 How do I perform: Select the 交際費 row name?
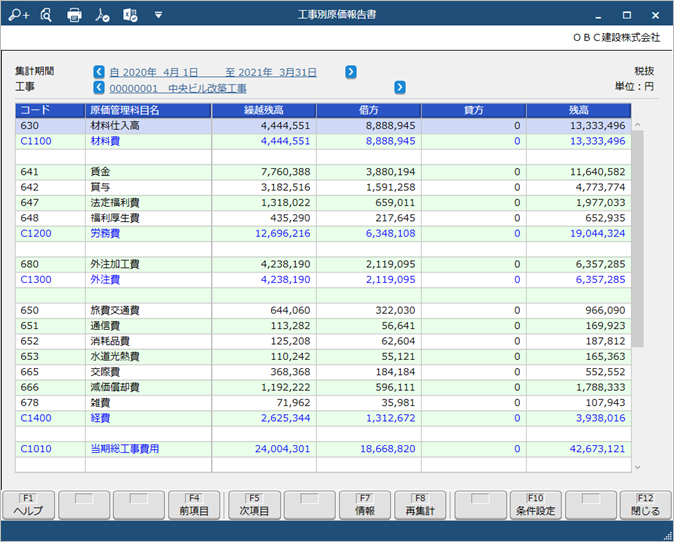[x=105, y=372]
